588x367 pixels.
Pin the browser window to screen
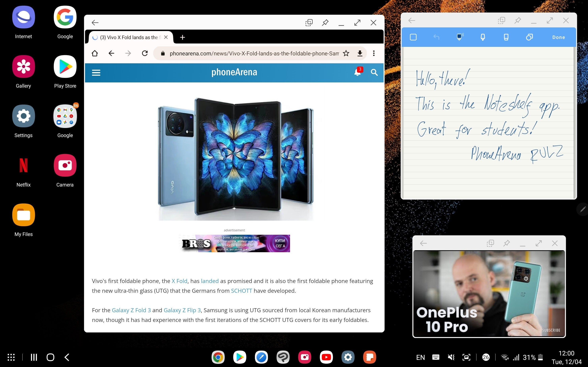[x=325, y=22]
